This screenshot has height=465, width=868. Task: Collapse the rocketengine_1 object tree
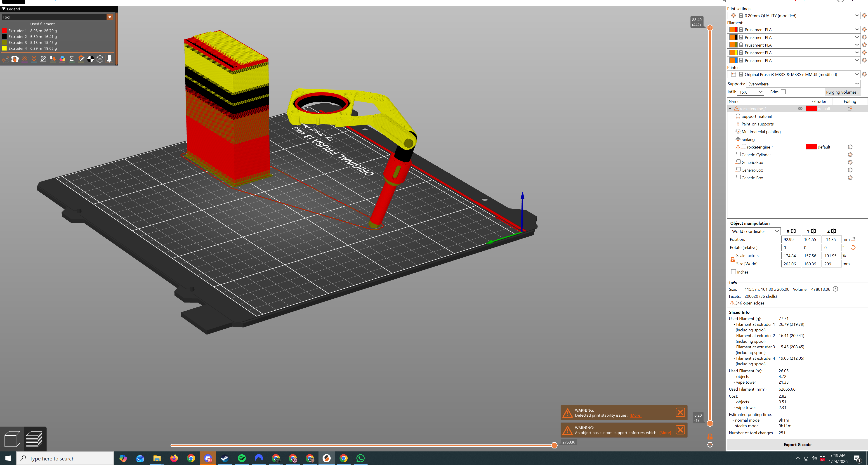click(730, 109)
